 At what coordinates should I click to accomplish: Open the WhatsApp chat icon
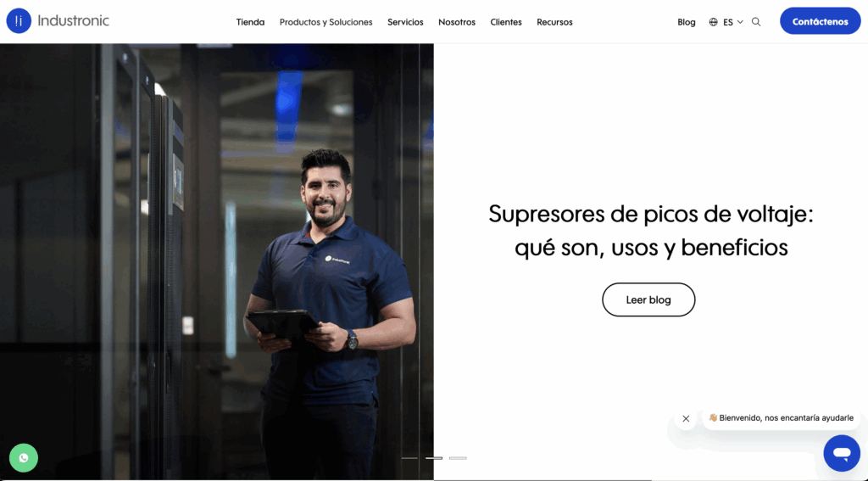pyautogui.click(x=24, y=458)
